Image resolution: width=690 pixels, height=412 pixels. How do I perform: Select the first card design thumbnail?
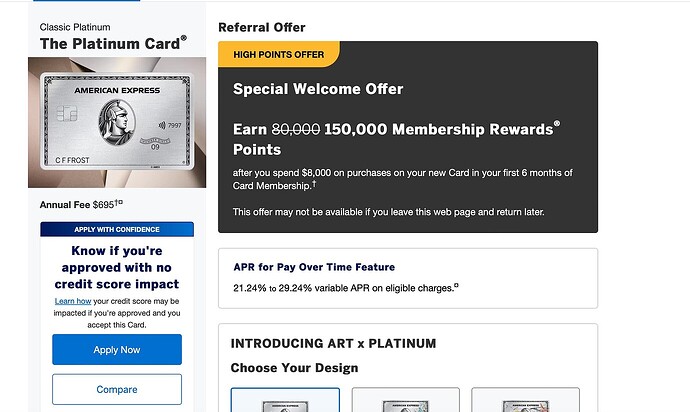(x=285, y=400)
